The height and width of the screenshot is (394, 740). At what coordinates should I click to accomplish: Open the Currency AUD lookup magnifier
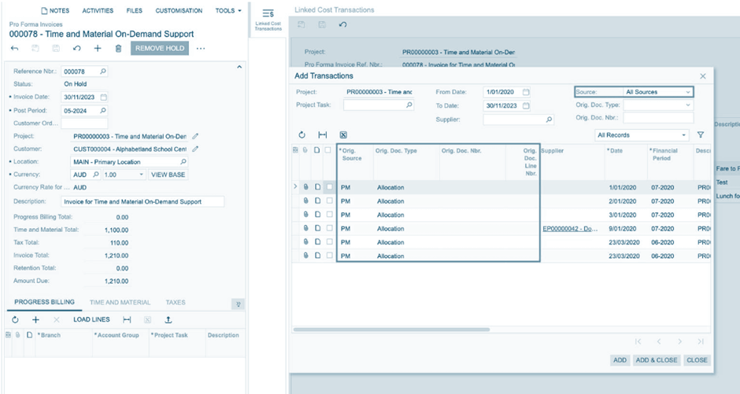pyautogui.click(x=96, y=174)
